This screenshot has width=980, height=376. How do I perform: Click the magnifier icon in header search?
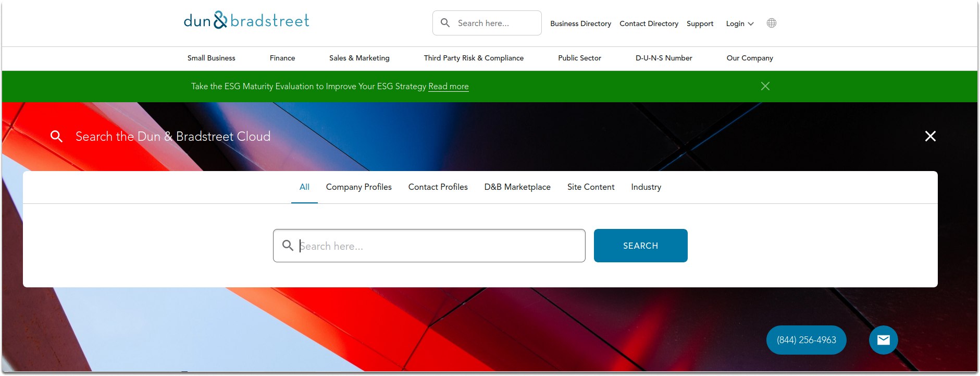click(x=445, y=23)
